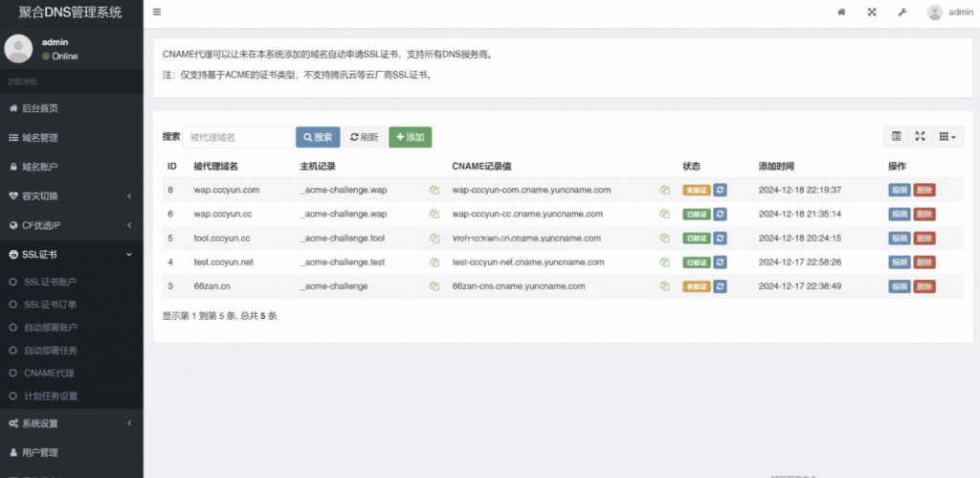This screenshot has width=980, height=478.
Task: Focus the 被代理域名 search input
Action: (238, 137)
